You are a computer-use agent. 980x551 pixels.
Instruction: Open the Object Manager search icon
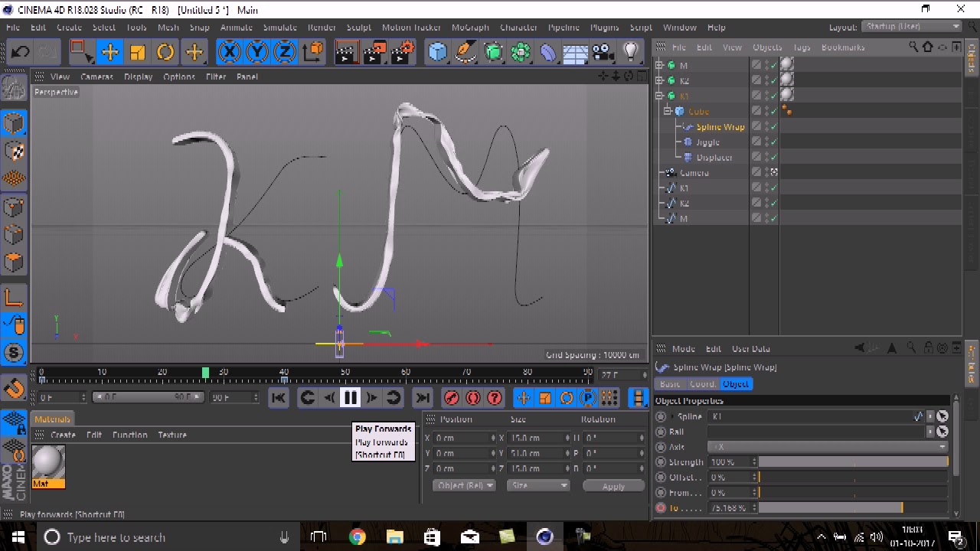(913, 47)
